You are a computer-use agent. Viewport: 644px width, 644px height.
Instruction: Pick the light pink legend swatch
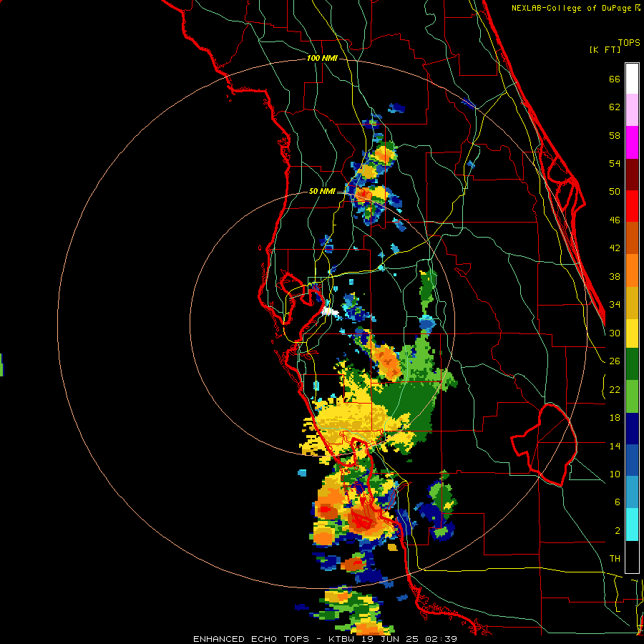(x=632, y=109)
